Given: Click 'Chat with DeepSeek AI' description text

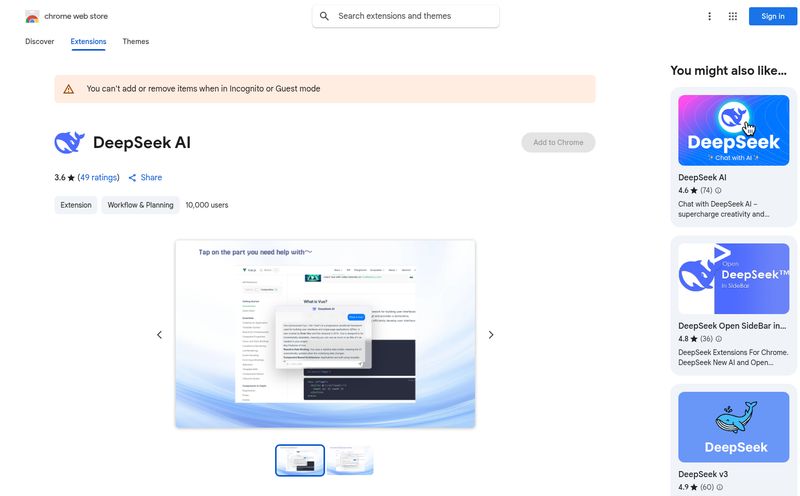Looking at the screenshot, I should pos(724,209).
